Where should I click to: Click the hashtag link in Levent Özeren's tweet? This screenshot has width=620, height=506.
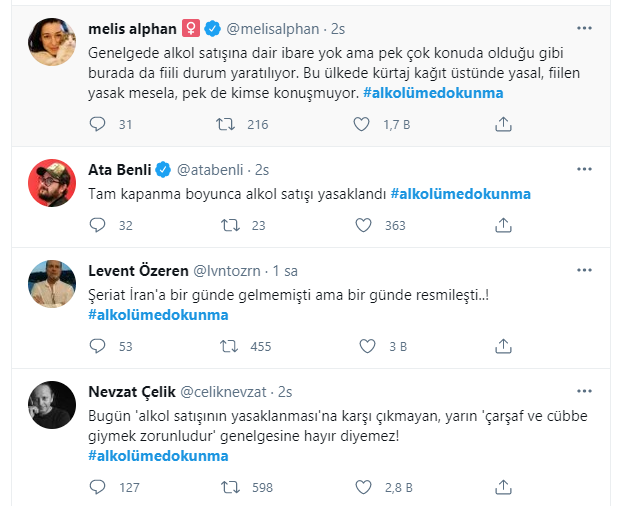pyautogui.click(x=158, y=314)
